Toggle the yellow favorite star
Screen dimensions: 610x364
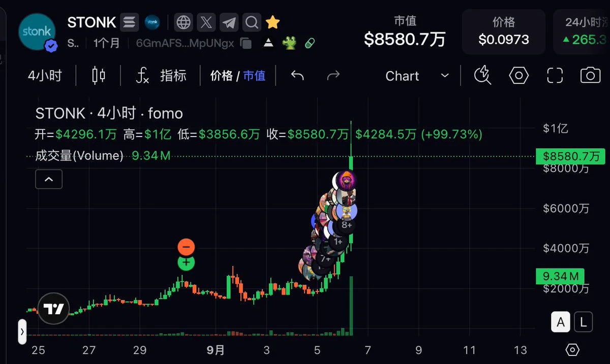click(x=273, y=22)
